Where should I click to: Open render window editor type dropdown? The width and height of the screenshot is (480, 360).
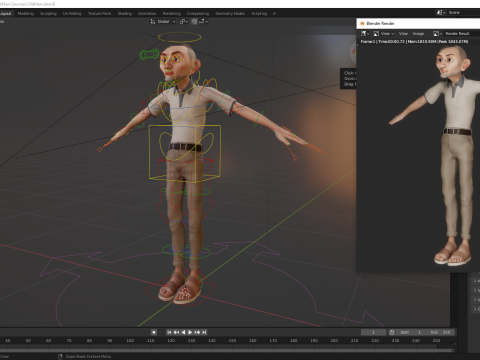pyautogui.click(x=365, y=33)
